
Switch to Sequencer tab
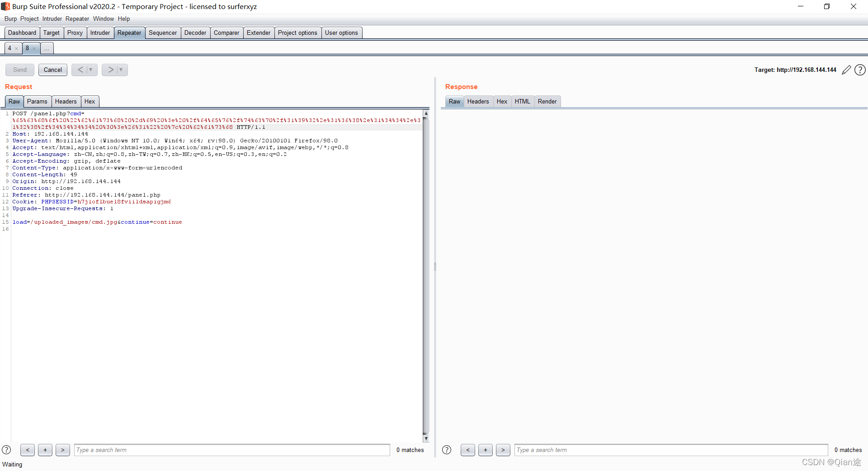[x=163, y=33]
